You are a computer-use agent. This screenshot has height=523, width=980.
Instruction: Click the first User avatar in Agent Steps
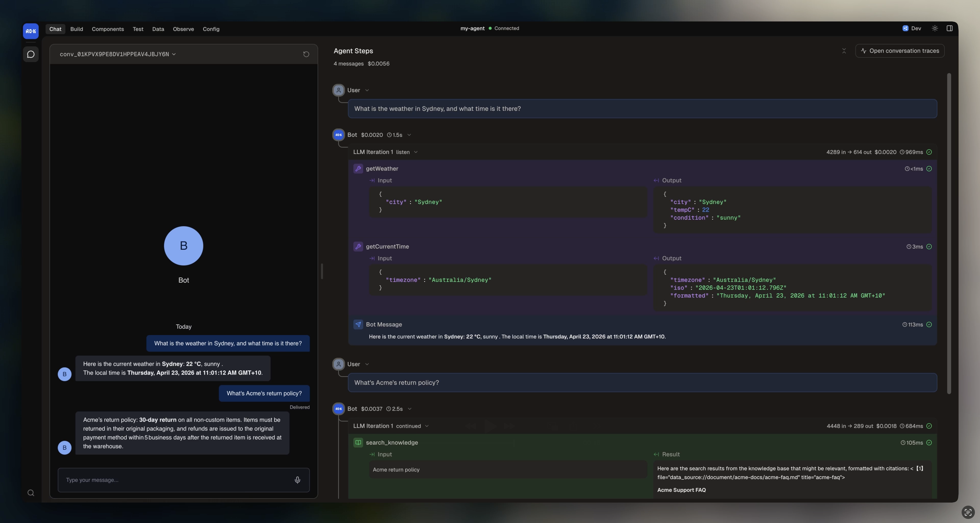[338, 90]
